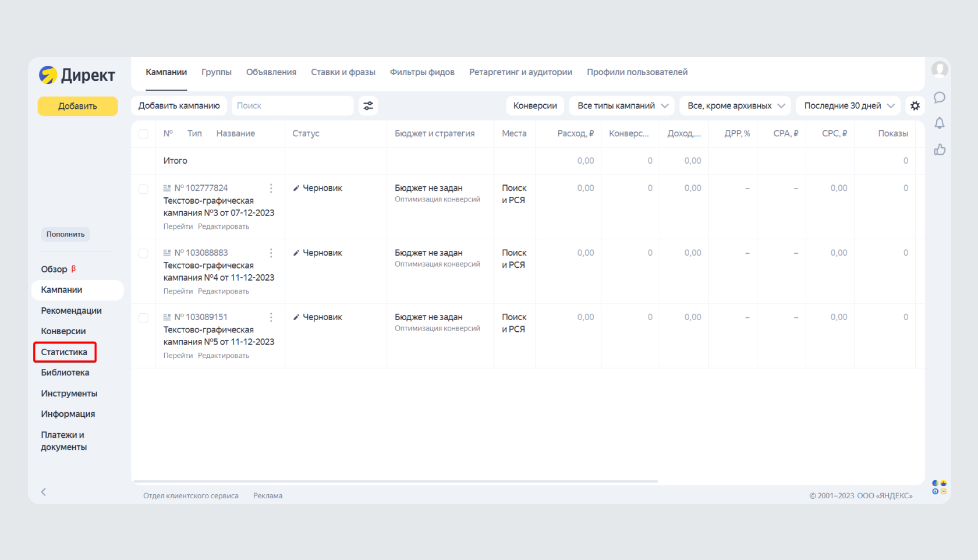Click campaign type icon of № 103088883
The image size is (978, 560).
tap(167, 253)
